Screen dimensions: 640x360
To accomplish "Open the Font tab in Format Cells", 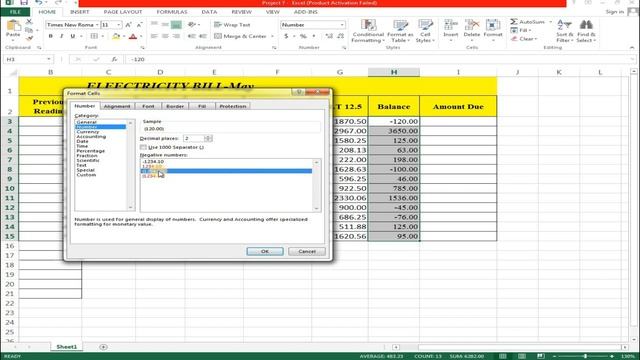I will (148, 107).
